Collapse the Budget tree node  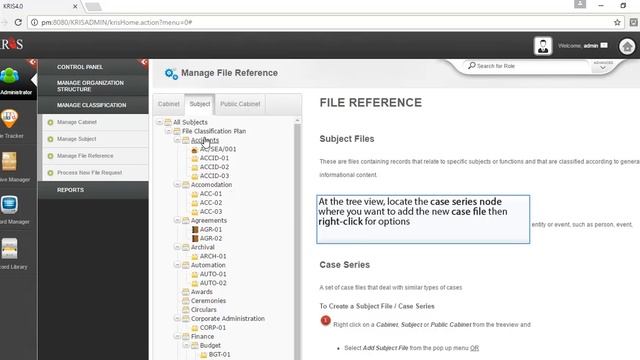click(x=187, y=345)
